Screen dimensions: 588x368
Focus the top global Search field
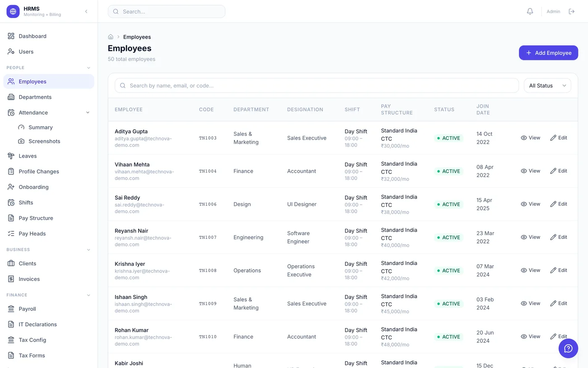click(x=166, y=12)
